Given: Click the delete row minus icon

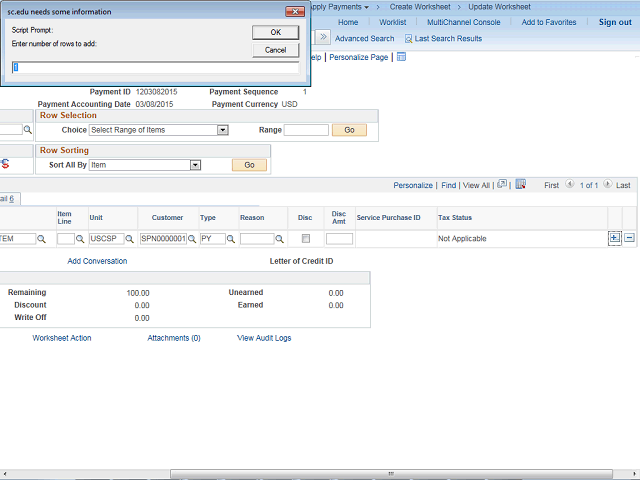Looking at the screenshot, I should [x=629, y=238].
